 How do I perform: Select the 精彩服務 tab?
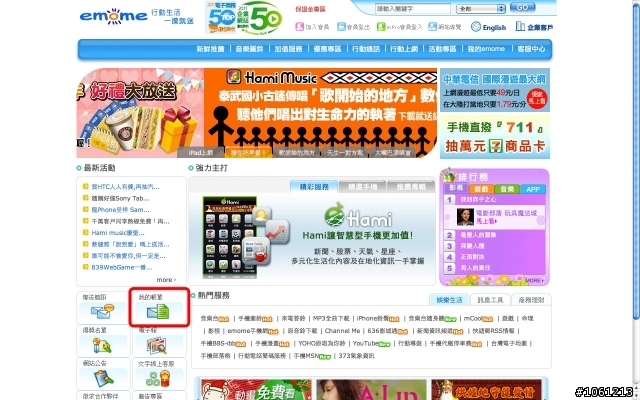(314, 187)
